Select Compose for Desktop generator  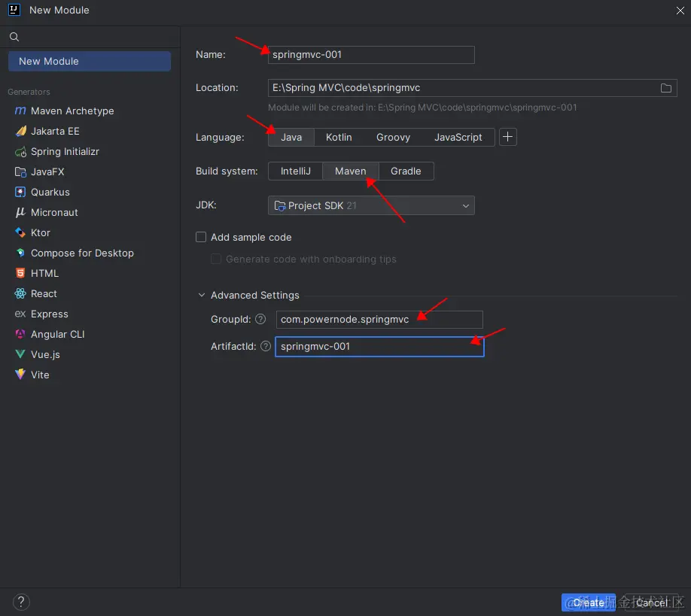point(74,253)
